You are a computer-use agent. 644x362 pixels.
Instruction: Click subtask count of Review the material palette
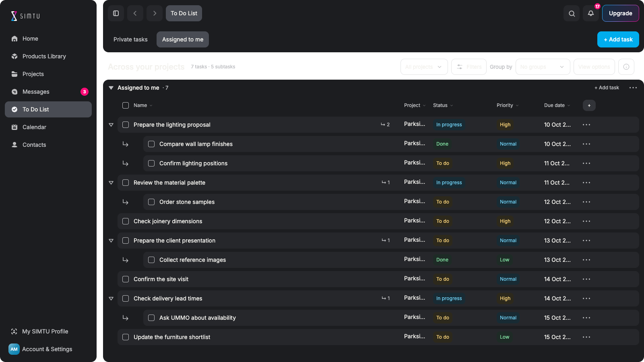(386, 183)
